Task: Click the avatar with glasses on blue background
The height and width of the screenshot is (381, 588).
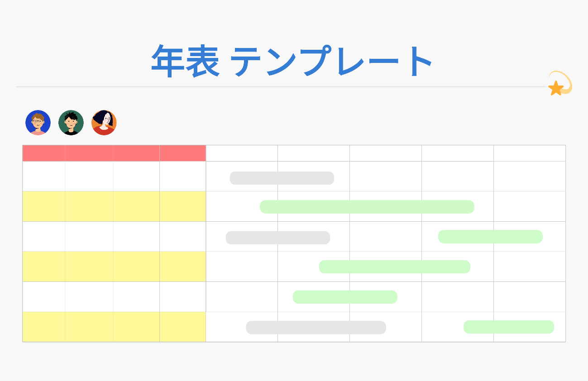Action: [x=38, y=123]
